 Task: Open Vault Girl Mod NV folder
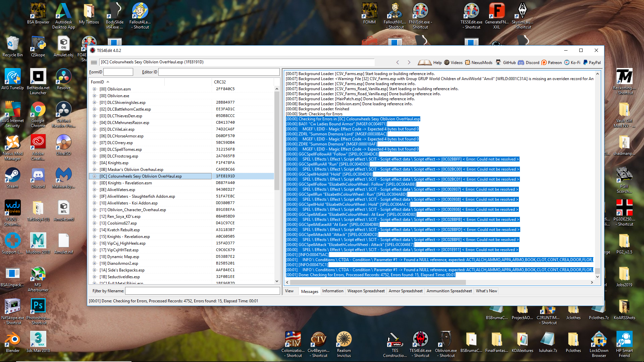624,114
